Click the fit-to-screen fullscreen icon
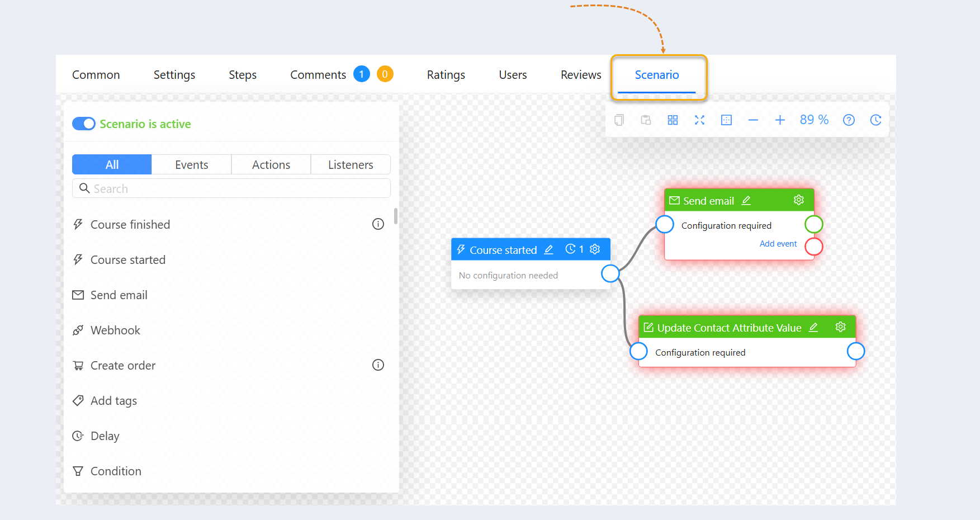 (x=699, y=120)
